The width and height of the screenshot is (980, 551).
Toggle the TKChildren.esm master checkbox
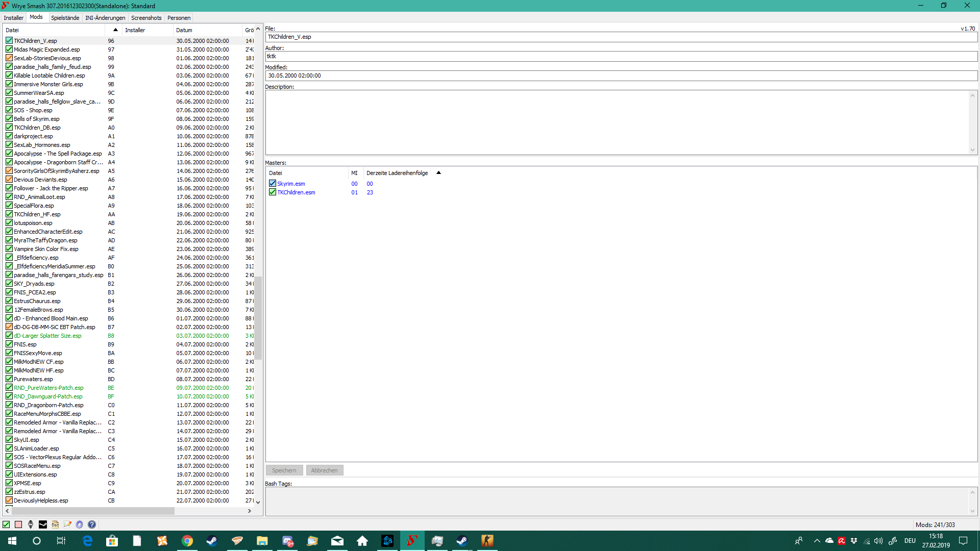[273, 192]
